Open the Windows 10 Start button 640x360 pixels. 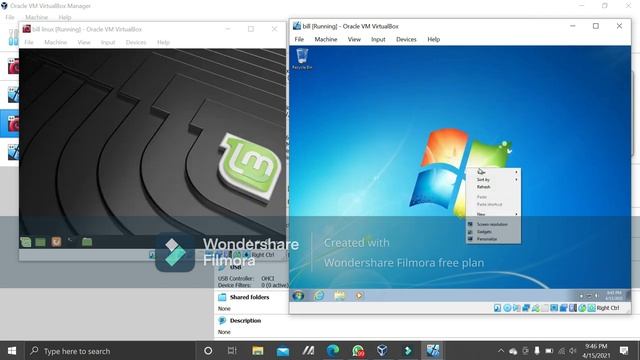point(12,351)
